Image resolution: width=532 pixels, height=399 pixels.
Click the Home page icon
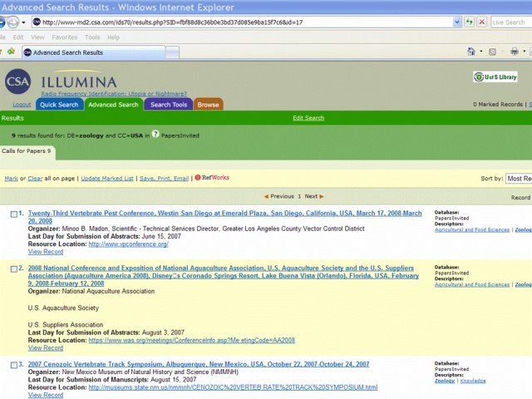(471, 52)
